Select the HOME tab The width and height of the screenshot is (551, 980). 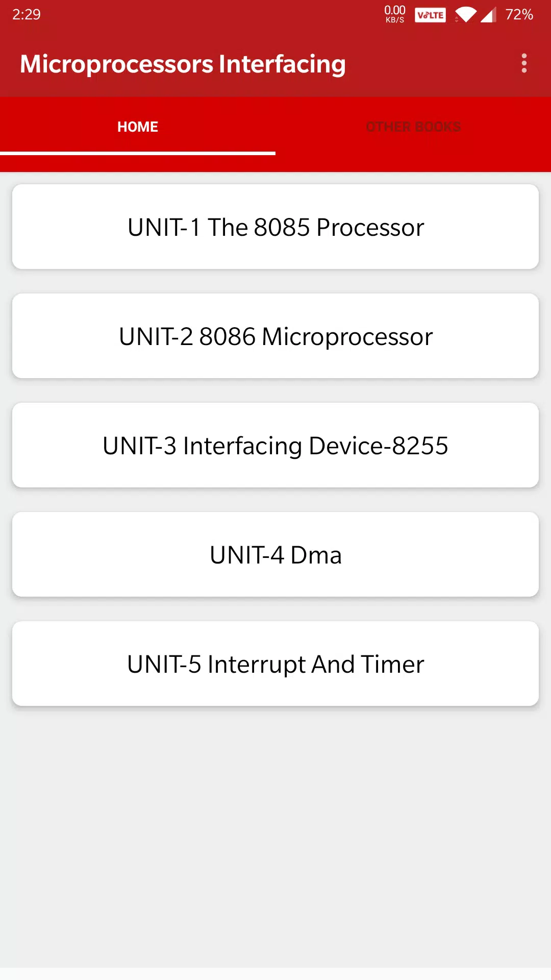[138, 127]
